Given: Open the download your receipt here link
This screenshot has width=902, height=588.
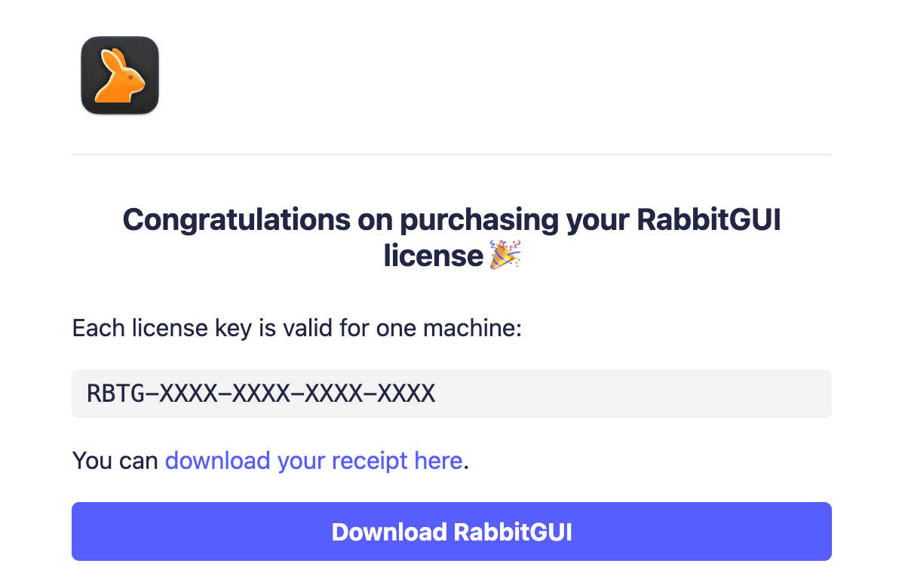Looking at the screenshot, I should pos(314,460).
